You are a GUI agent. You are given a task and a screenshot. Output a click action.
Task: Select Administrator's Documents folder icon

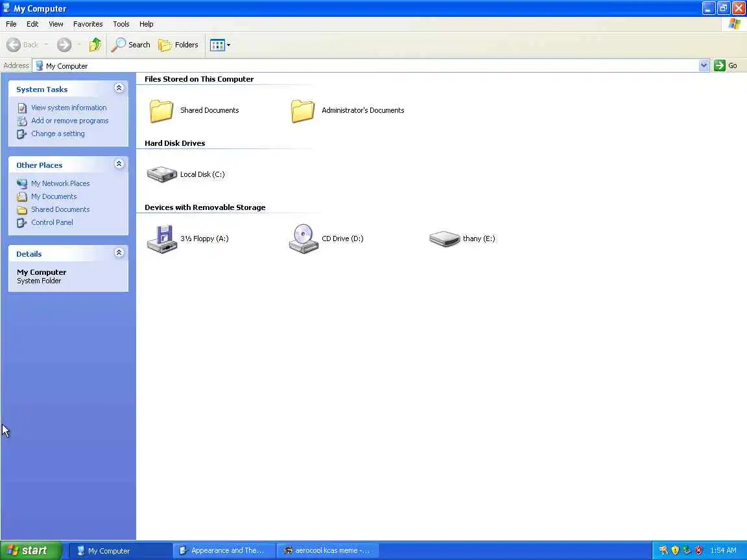[x=303, y=111]
